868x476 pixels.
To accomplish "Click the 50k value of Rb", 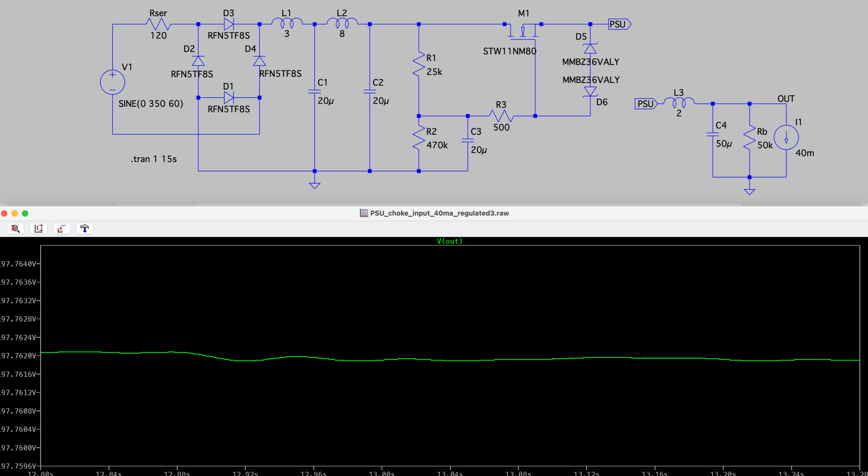I will (765, 145).
